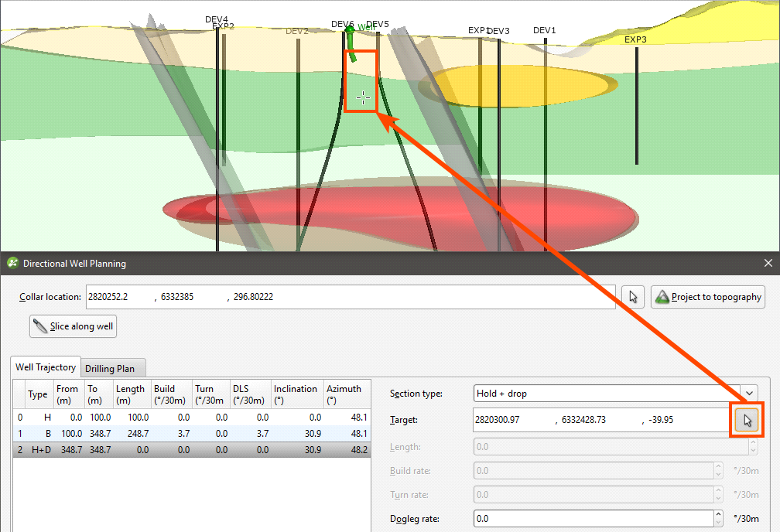Click the crosshair cursor in the 3D scene
The width and height of the screenshot is (780, 532).
(x=362, y=97)
